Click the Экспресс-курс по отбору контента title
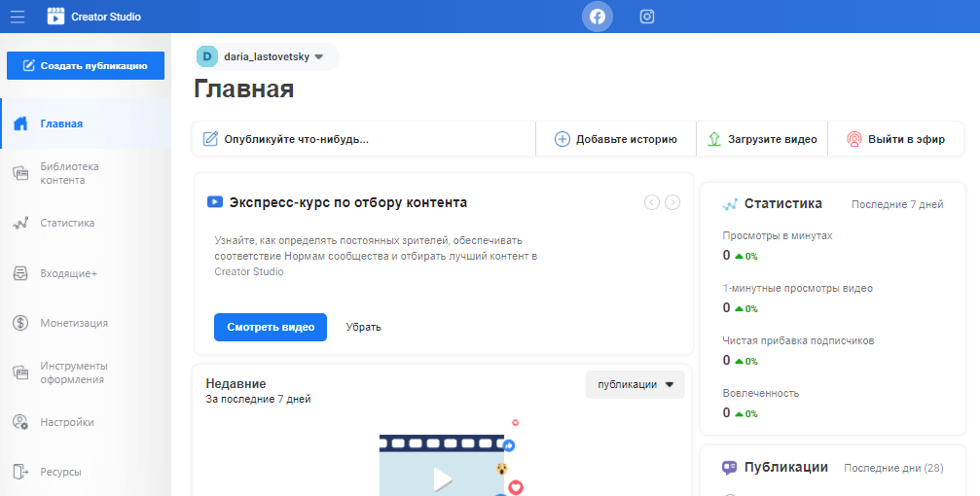Viewport: 980px width, 496px height. click(348, 202)
